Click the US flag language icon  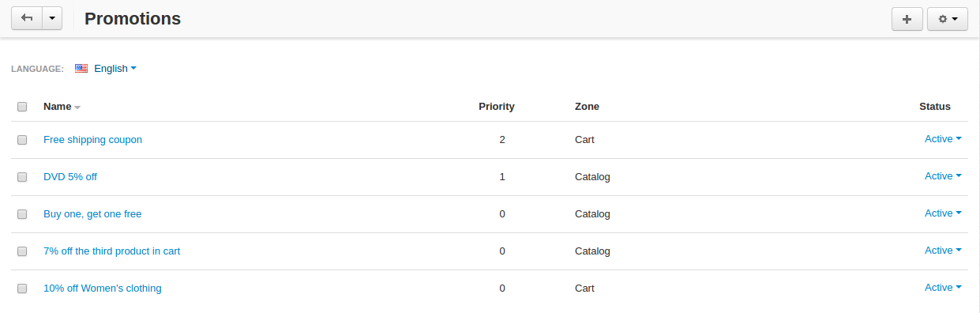(x=81, y=69)
